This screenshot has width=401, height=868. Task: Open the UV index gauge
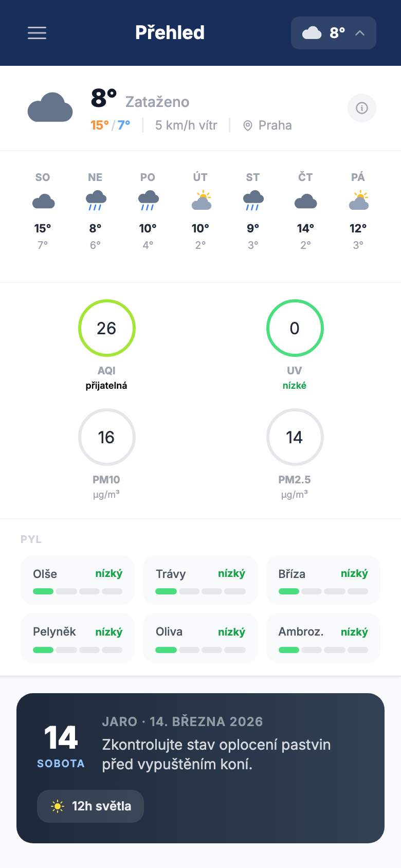click(x=295, y=328)
